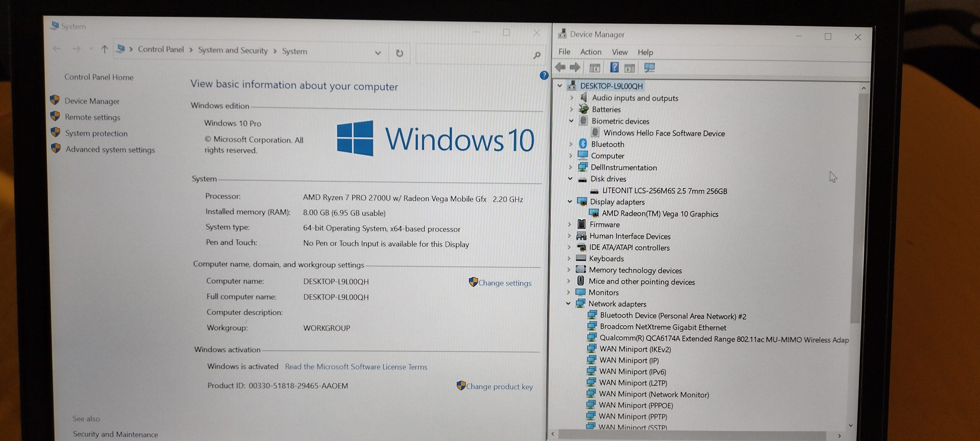Screen dimensions: 980x441
Task: Open the System address bar dropdown arrow
Action: pos(378,53)
